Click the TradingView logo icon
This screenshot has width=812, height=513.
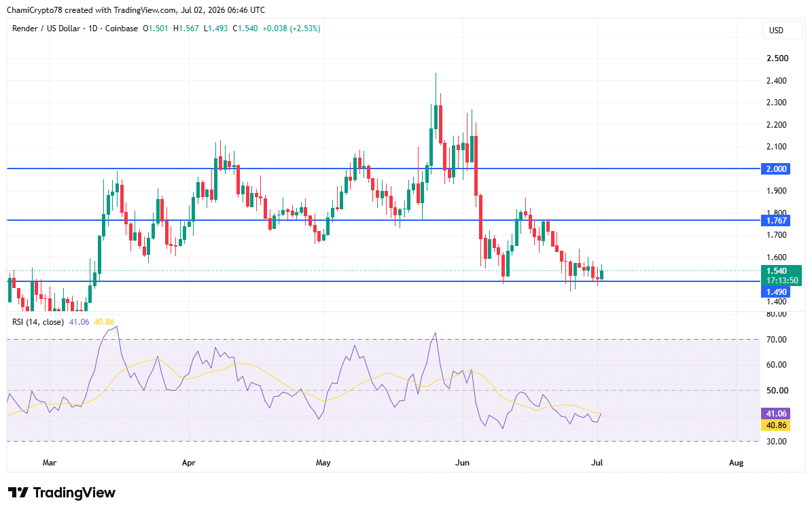18,493
